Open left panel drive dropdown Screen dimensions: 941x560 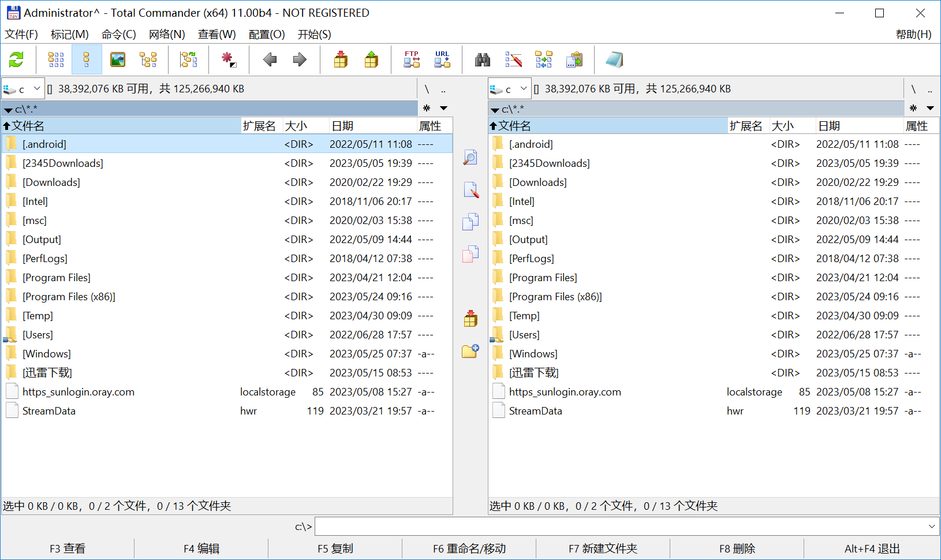click(x=23, y=89)
